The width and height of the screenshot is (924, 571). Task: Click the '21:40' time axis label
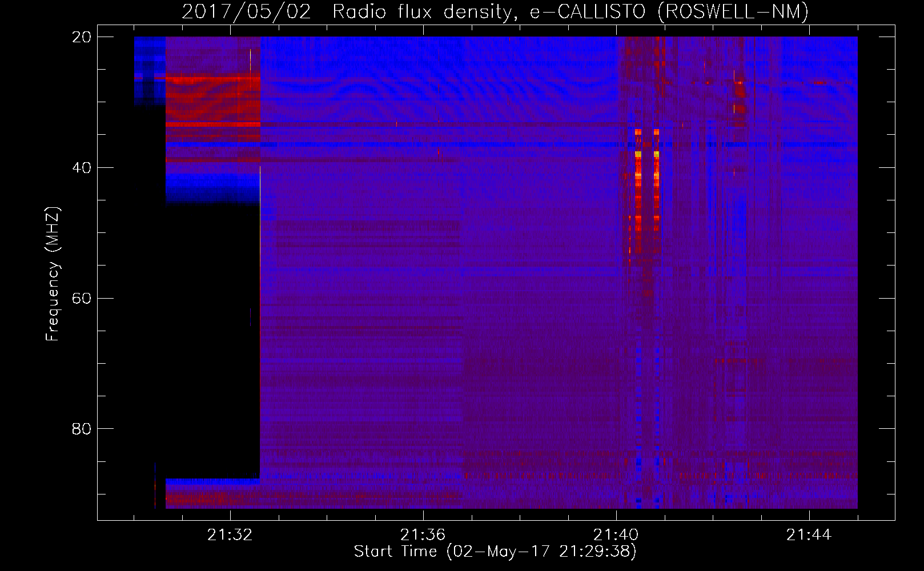(616, 535)
